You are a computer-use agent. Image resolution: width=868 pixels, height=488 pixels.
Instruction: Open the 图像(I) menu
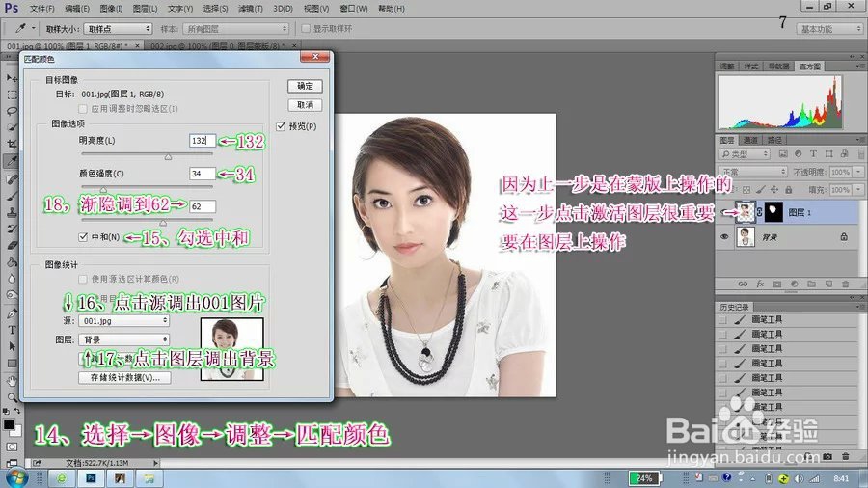coord(111,9)
